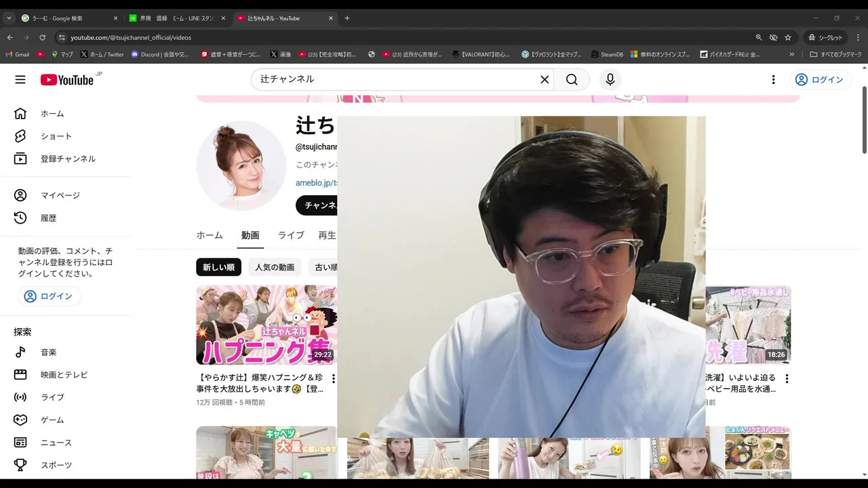Click the magnifier search button
868x488 pixels.
[x=572, y=79]
